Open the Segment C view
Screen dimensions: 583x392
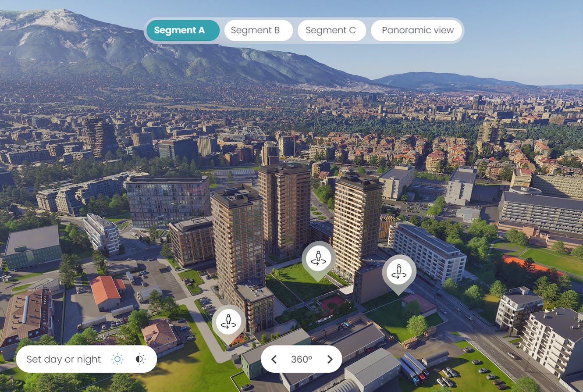(x=332, y=30)
